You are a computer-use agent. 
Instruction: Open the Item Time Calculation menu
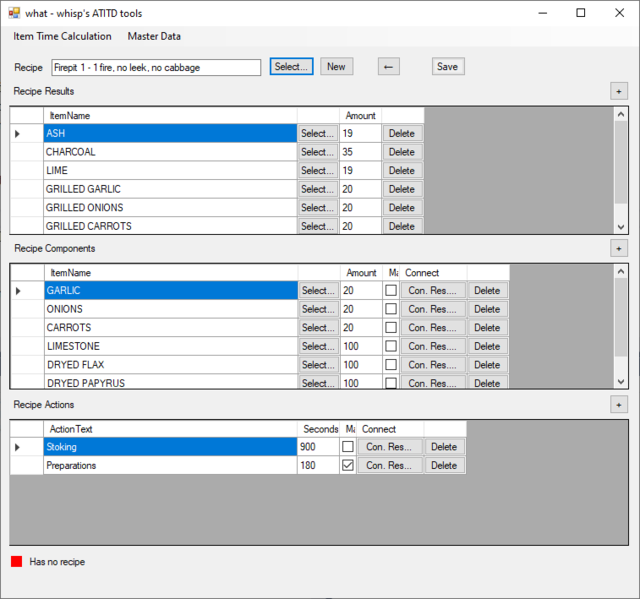62,37
